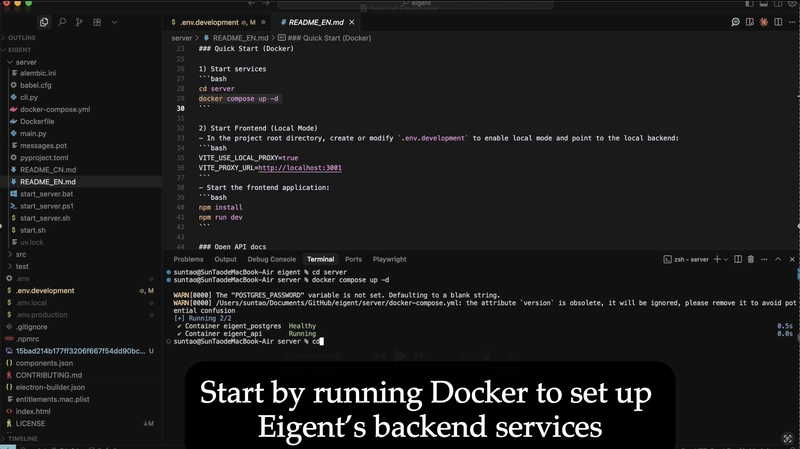Open launch profile dropdown next to plus
Viewport: 800px width, 449px height.
[x=726, y=260]
